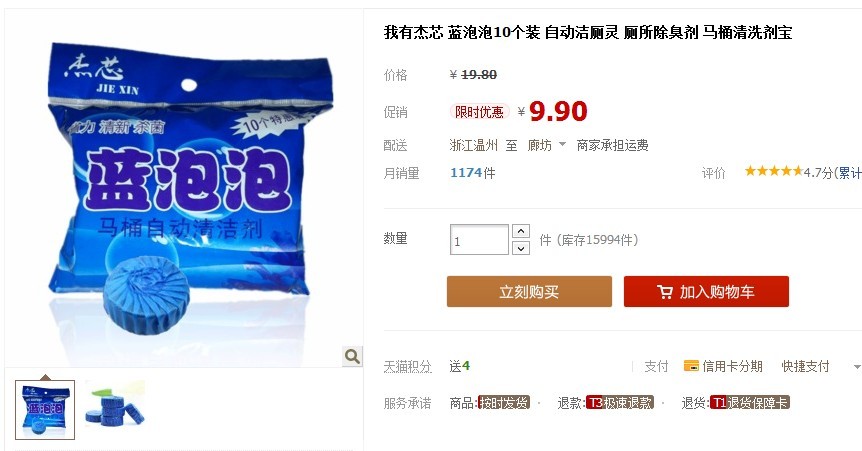Expand the payment options arrow after 快捷支付
Image resolution: width=862 pixels, height=451 pixels.
(x=857, y=367)
